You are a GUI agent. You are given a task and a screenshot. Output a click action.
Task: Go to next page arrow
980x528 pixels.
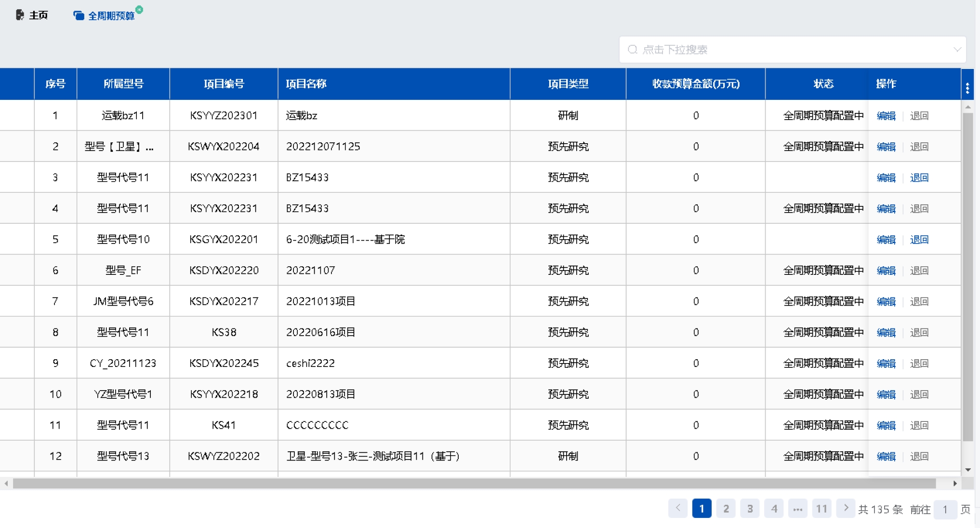(845, 508)
